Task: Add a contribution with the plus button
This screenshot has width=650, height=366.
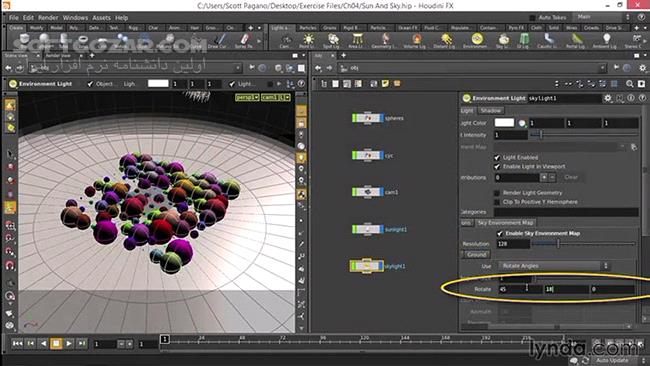Action: (x=544, y=177)
